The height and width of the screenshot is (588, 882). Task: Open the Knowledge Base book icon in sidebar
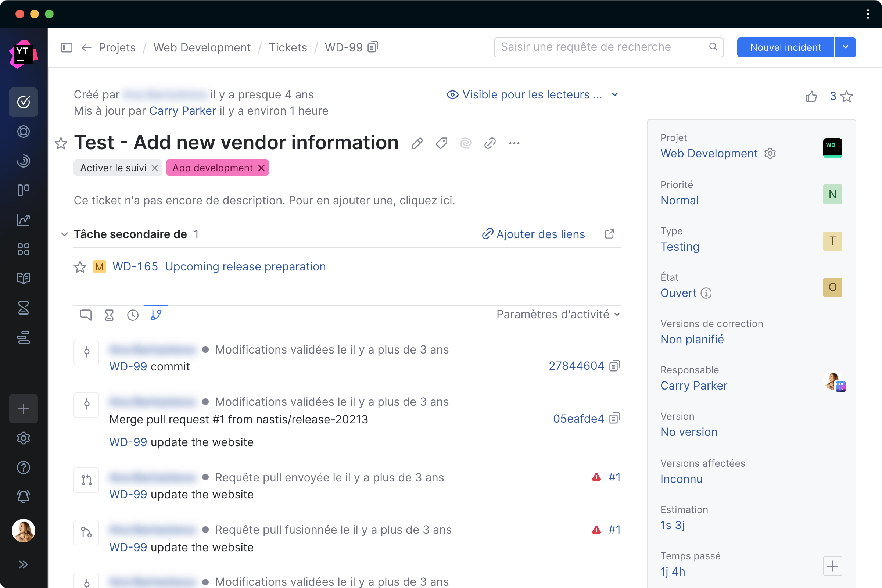click(23, 278)
